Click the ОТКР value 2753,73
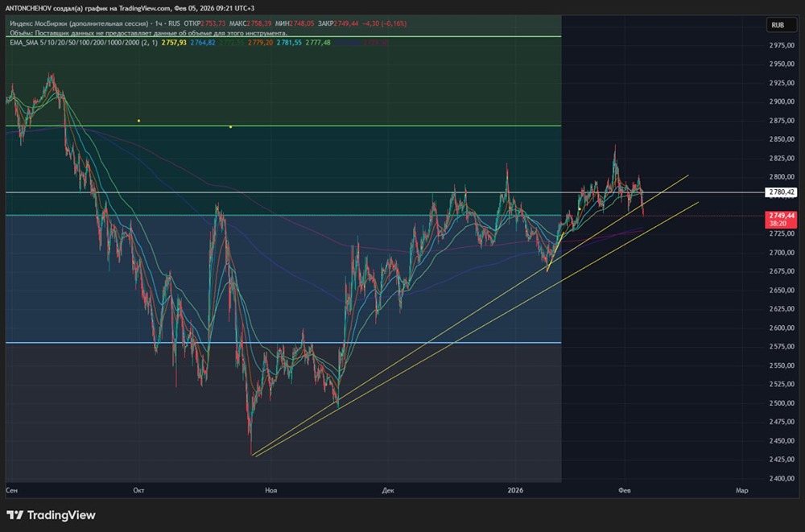 pos(213,23)
